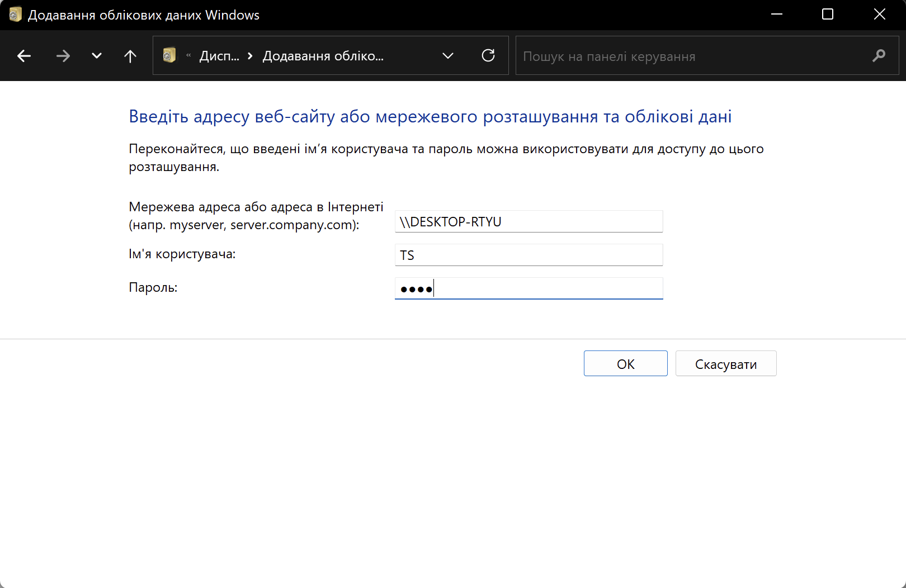Viewport: 906px width, 588px height.
Task: Click the forward navigation arrow
Action: [63, 55]
